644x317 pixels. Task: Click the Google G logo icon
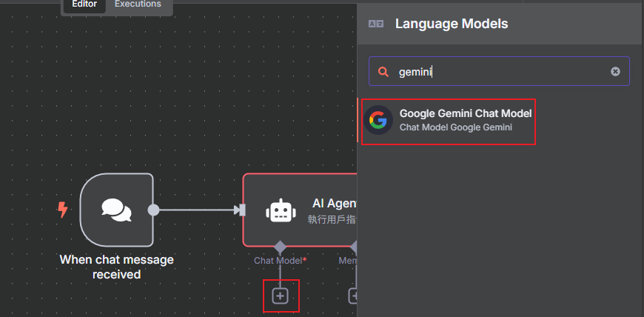pyautogui.click(x=378, y=120)
